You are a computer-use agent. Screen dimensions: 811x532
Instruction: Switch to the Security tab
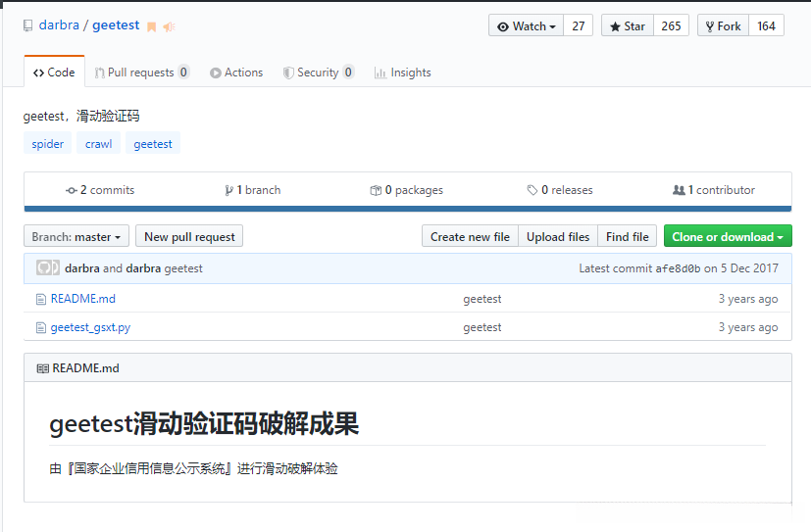(318, 73)
